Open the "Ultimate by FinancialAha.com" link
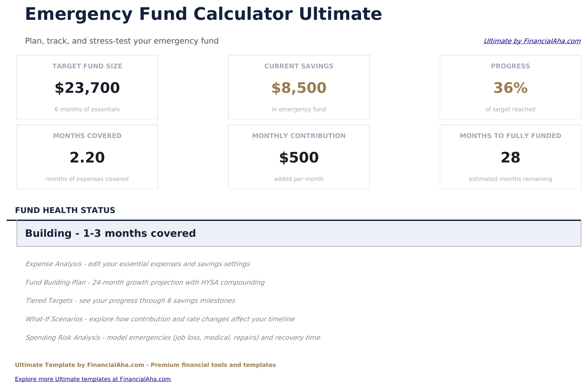This screenshot has height=389, width=588. pyautogui.click(x=532, y=41)
